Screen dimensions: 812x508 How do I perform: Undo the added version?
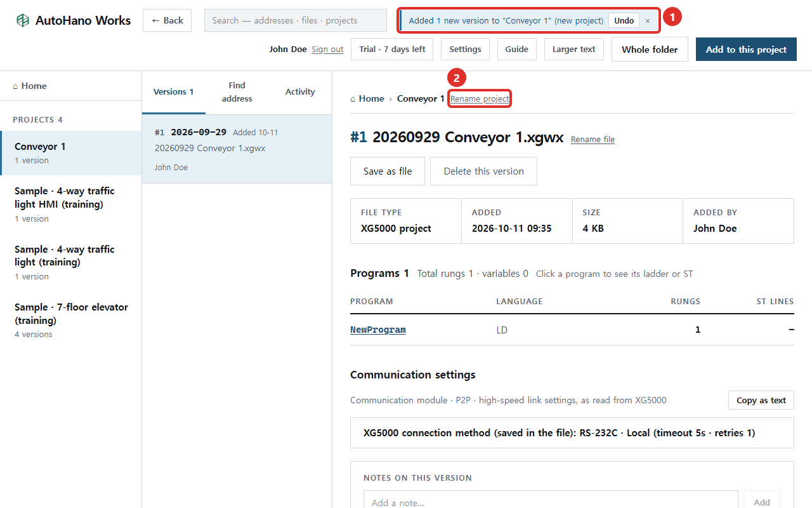[624, 20]
